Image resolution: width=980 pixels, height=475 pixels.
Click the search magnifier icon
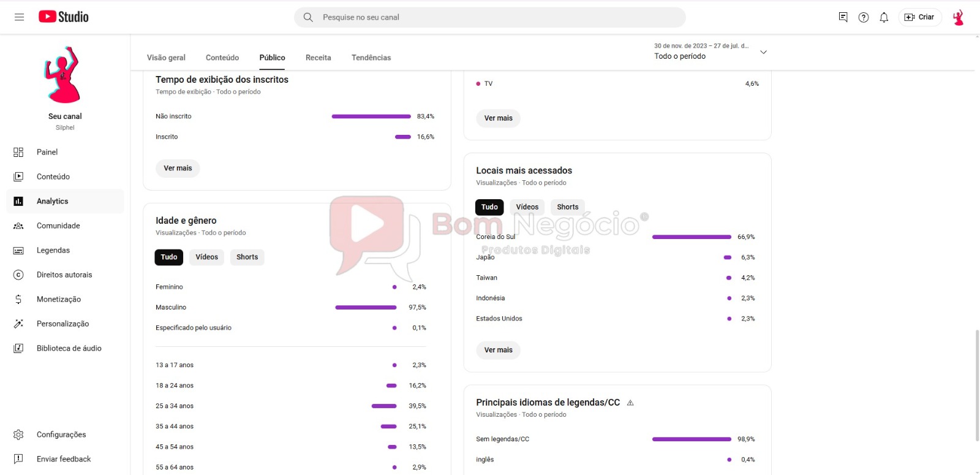(x=308, y=17)
